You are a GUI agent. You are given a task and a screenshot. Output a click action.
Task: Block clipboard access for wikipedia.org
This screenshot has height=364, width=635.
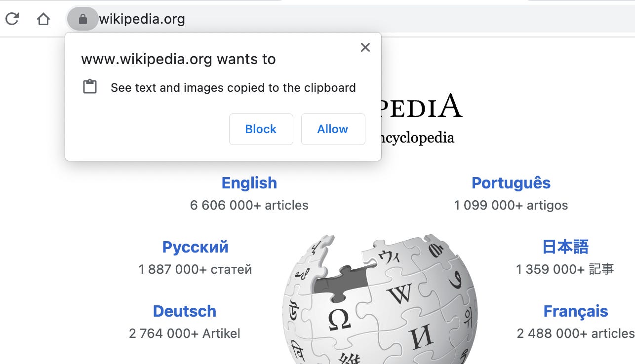tap(261, 129)
